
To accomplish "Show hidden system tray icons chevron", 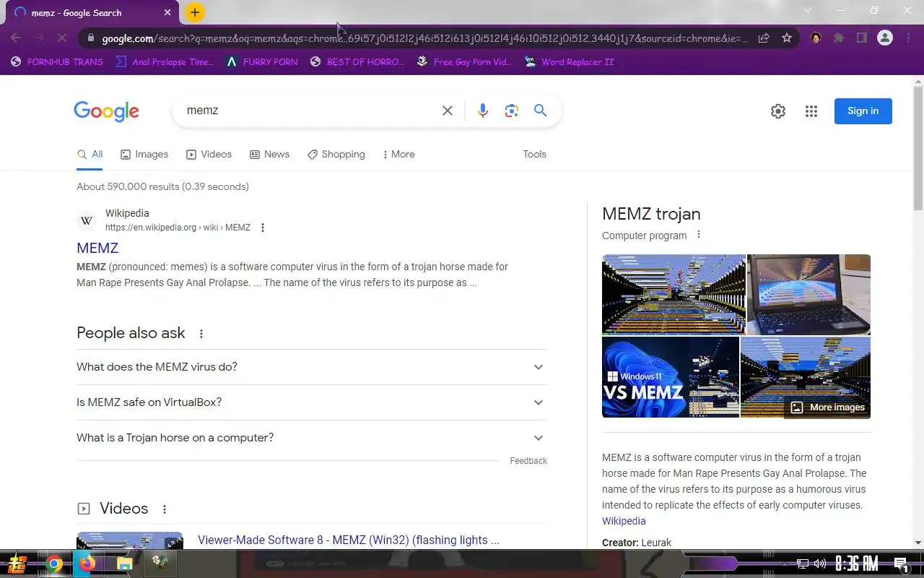I will 785,564.
